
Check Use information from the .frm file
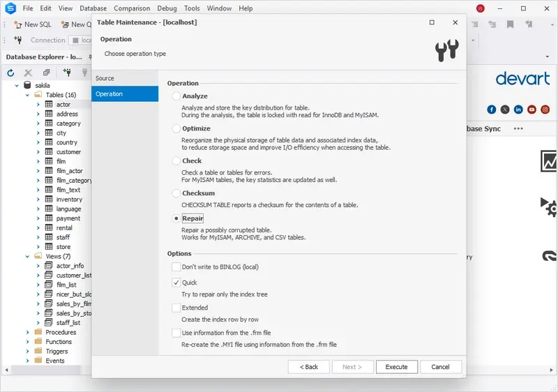pyautogui.click(x=176, y=333)
